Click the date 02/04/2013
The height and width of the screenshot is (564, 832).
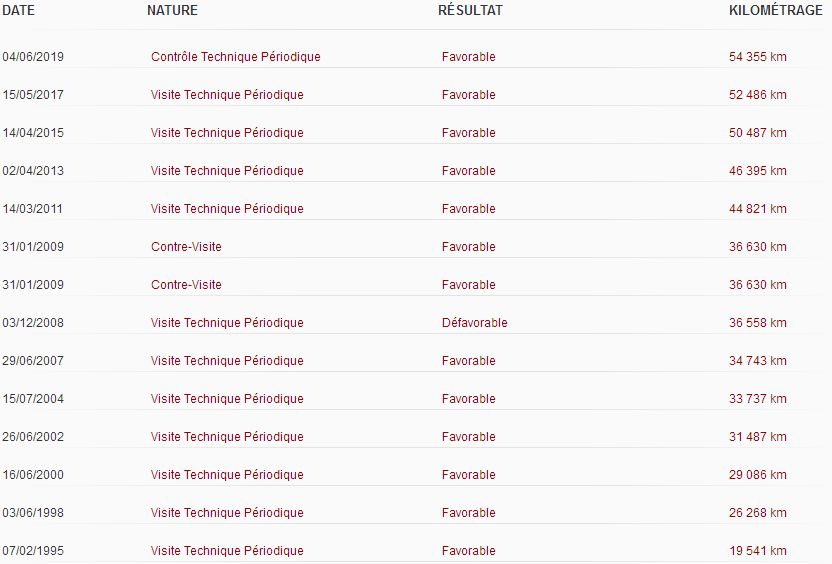(33, 171)
